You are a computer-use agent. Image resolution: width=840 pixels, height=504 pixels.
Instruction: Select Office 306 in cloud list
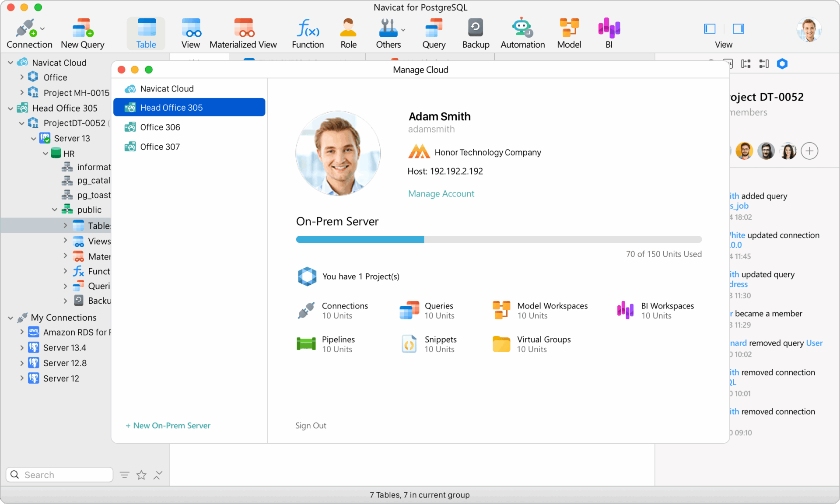pyautogui.click(x=160, y=127)
